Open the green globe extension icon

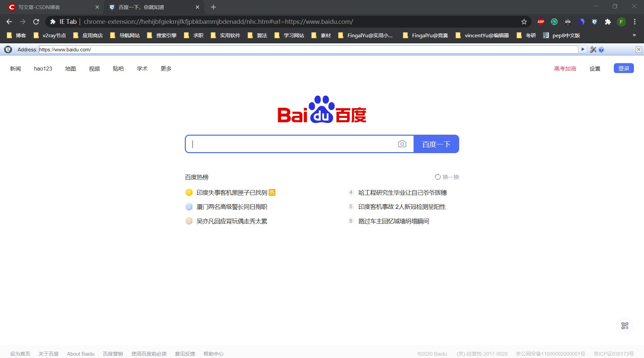554,22
